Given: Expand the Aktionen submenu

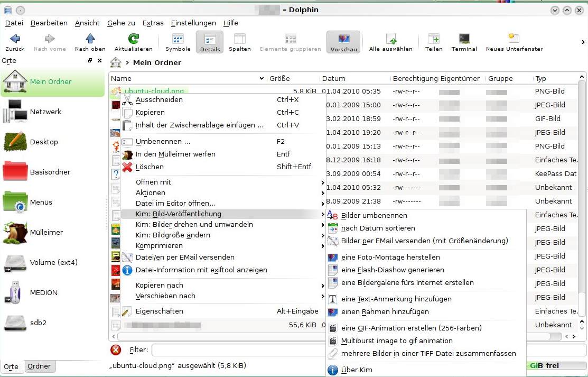Looking at the screenshot, I should (223, 192).
